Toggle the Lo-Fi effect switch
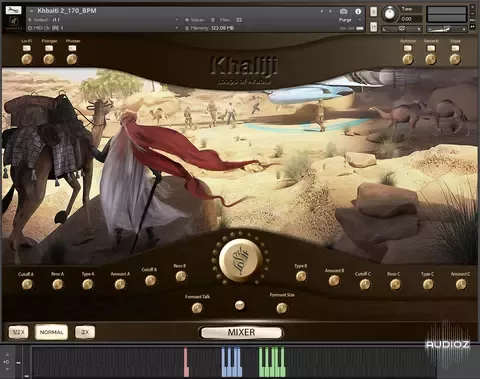Viewport: 480px width, 379px height. click(x=27, y=48)
